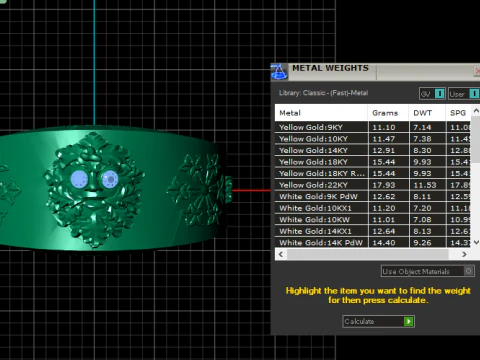Image resolution: width=480 pixels, height=360 pixels.
Task: Click the 17.93 grams value
Action: (384, 185)
